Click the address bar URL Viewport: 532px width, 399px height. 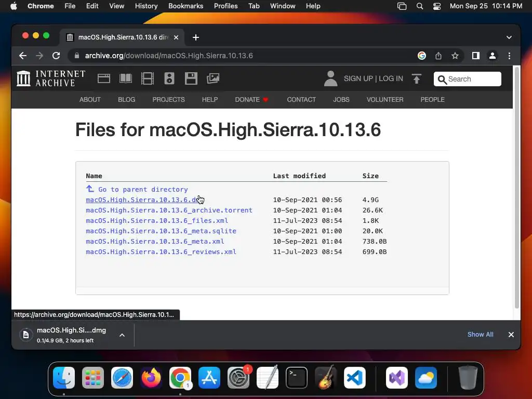click(x=169, y=56)
